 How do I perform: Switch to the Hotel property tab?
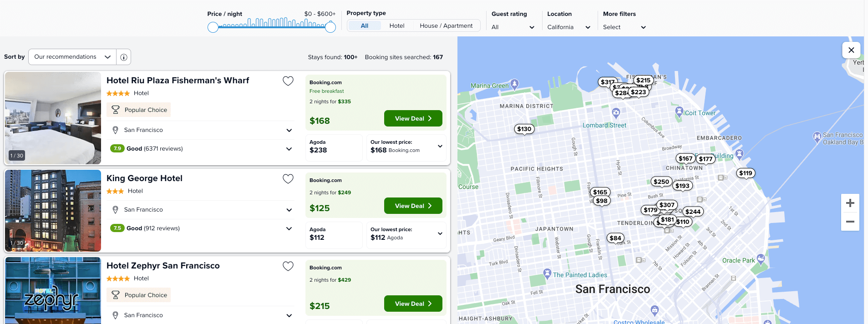click(x=396, y=25)
